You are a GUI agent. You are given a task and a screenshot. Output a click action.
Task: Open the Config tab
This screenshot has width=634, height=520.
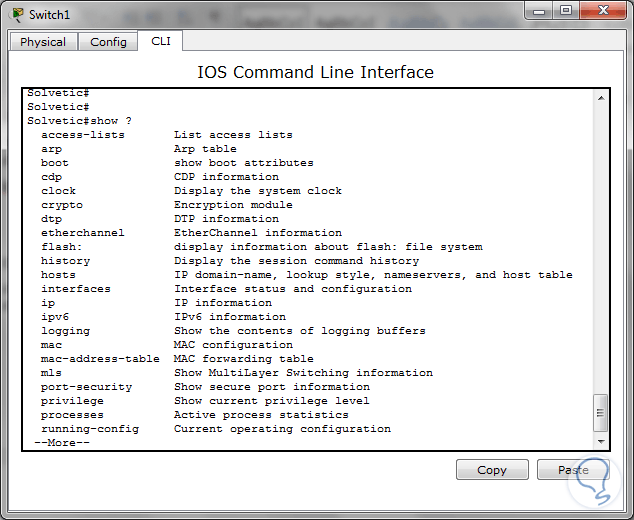tap(108, 42)
